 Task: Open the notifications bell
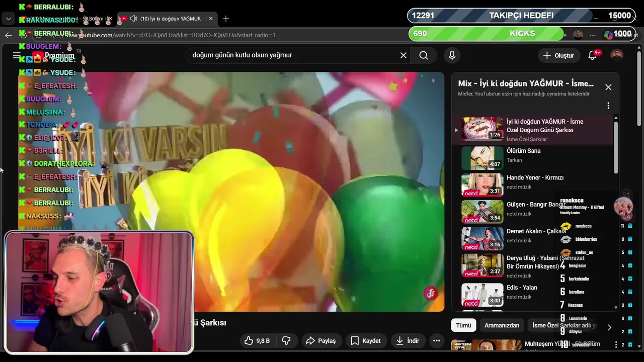point(593,55)
